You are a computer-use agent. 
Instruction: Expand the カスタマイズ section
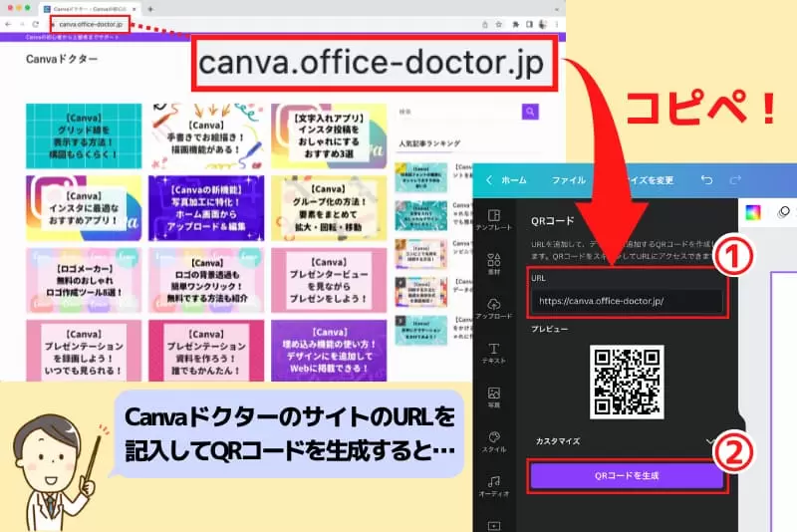tap(626, 441)
